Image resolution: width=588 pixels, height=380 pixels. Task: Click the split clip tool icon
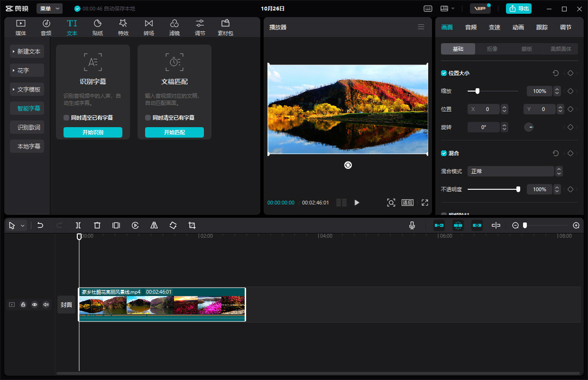pyautogui.click(x=78, y=225)
